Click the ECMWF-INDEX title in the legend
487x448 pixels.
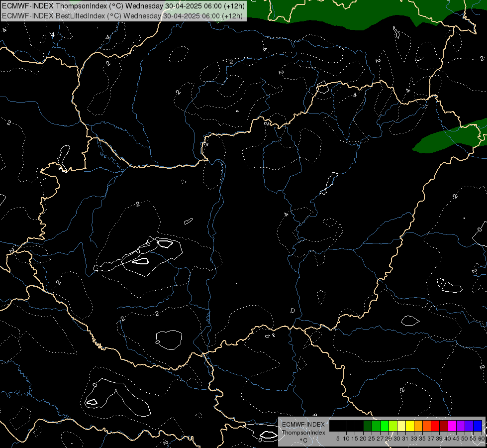303,425
